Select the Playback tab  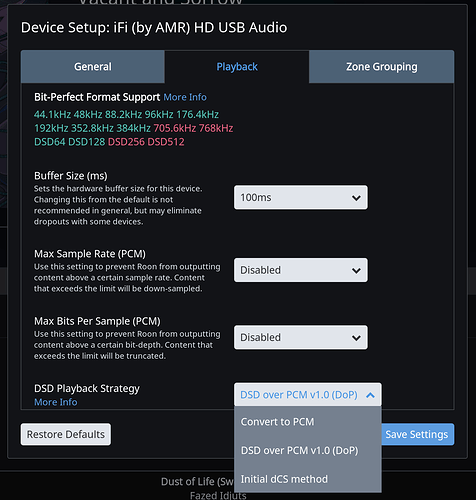(237, 67)
